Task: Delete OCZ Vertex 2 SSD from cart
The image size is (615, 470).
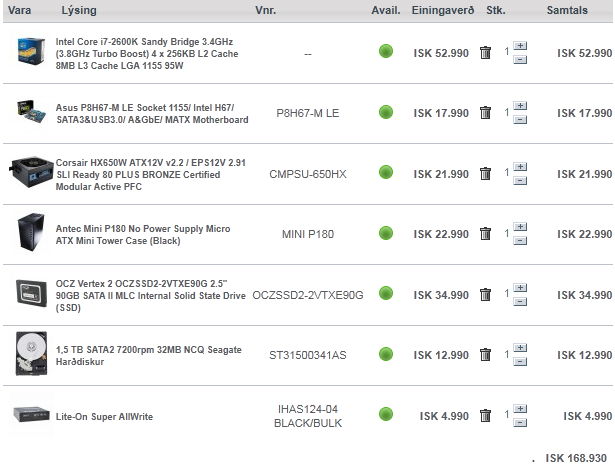Action: click(485, 295)
